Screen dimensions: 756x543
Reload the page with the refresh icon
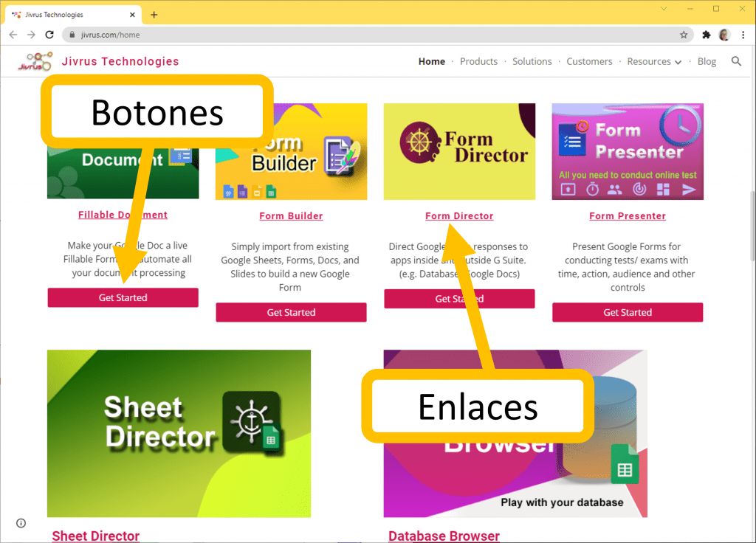click(49, 35)
